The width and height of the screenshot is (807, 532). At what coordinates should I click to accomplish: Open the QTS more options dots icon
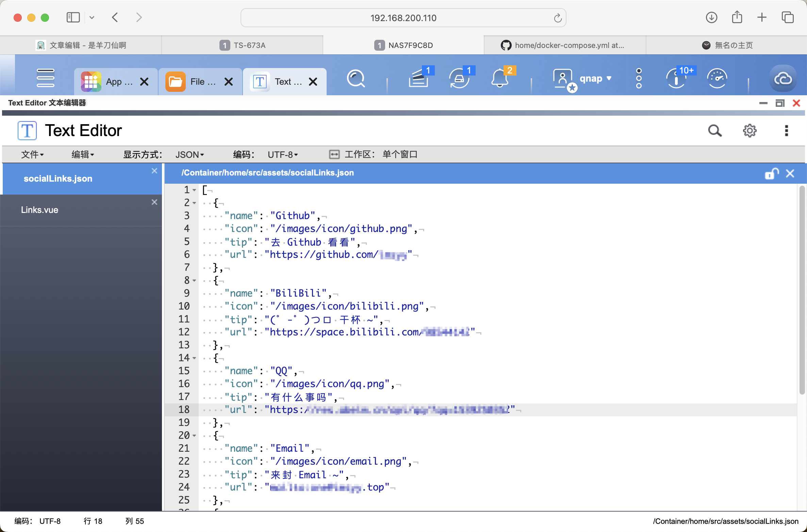click(639, 78)
